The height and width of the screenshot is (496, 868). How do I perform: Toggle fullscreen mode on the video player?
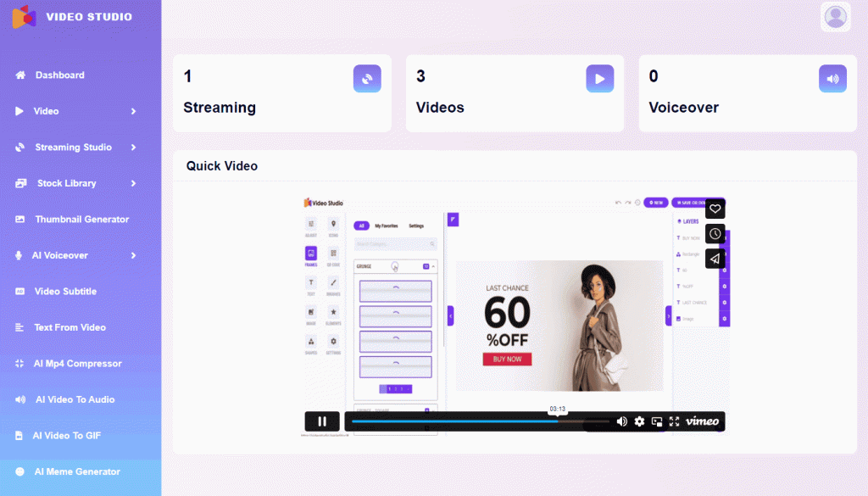click(x=675, y=421)
